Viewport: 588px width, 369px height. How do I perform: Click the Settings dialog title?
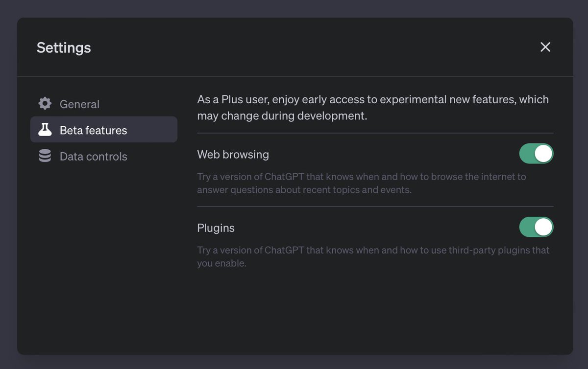pyautogui.click(x=64, y=47)
